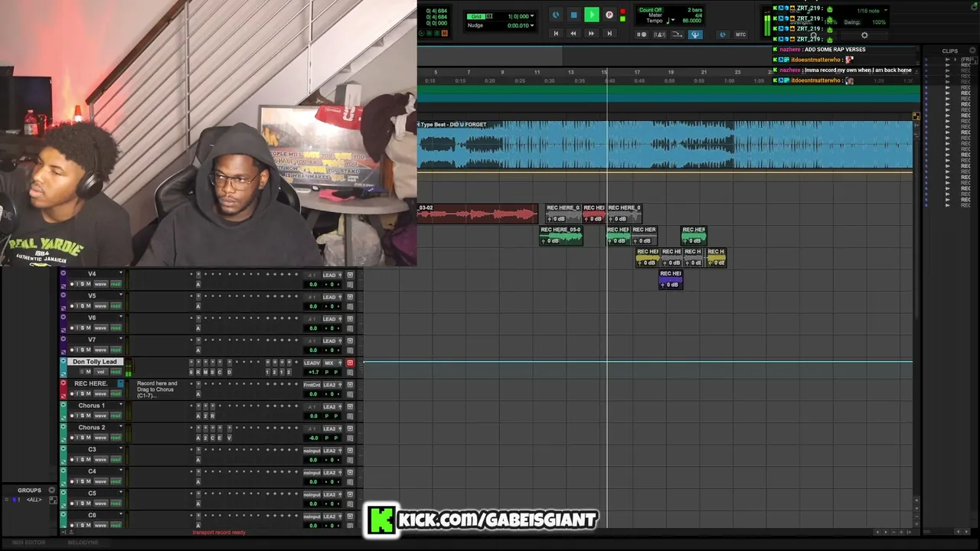The image size is (980, 551).
Task: Toggle the wait for note button
Action: [642, 34]
